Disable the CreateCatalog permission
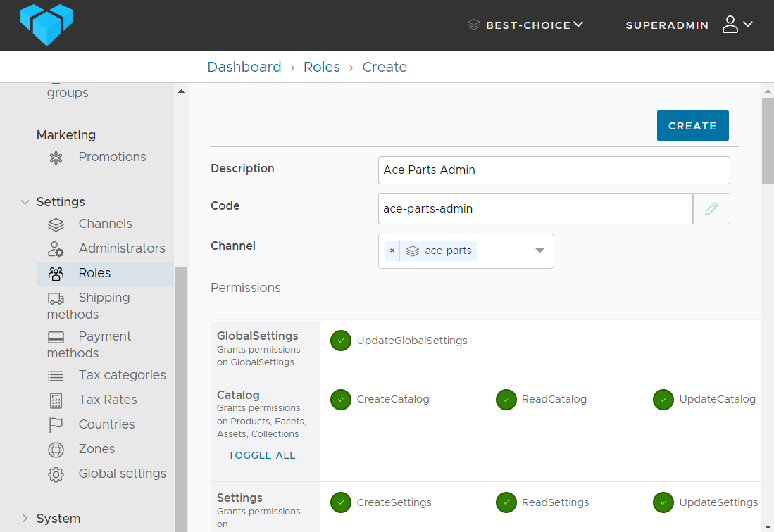 point(341,400)
